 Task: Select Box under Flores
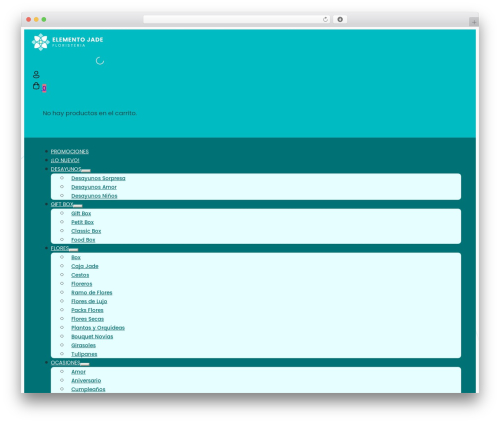[76, 257]
